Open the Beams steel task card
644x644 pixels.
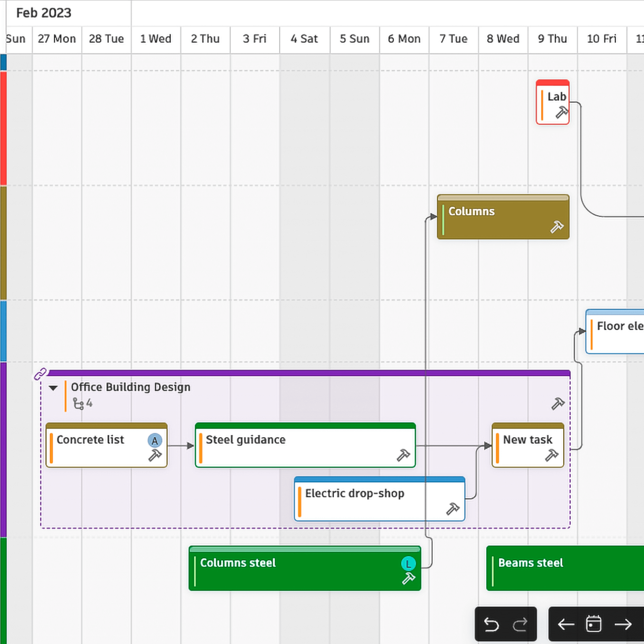pos(562,568)
